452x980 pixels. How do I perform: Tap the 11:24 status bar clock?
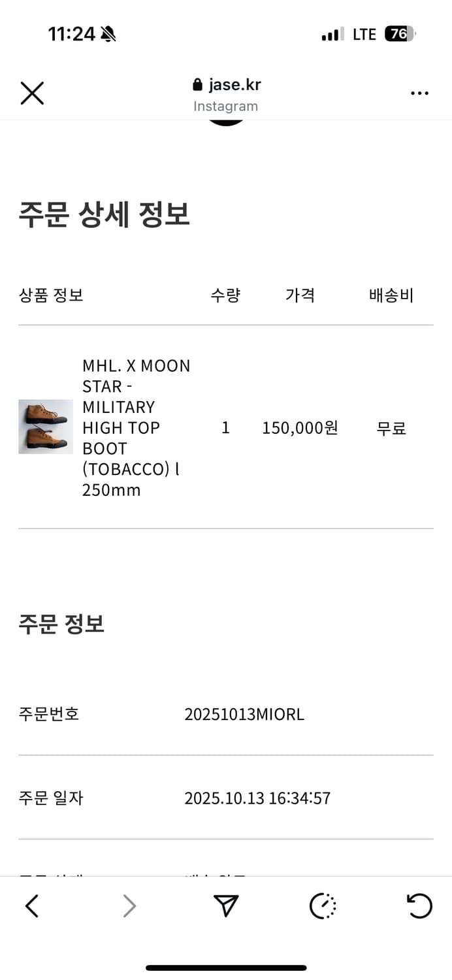pyautogui.click(x=72, y=34)
